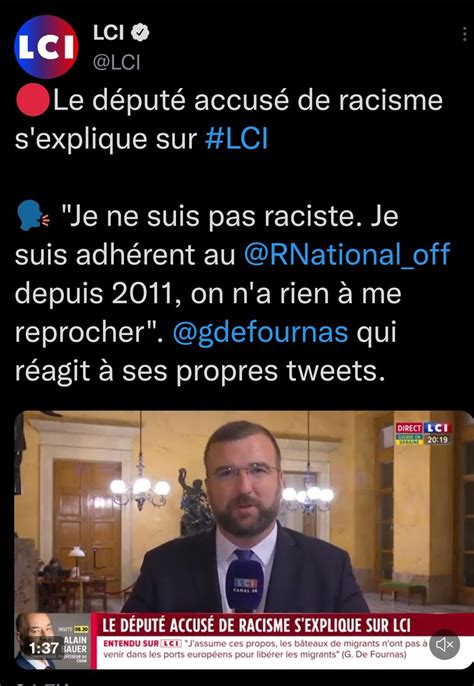474x686 pixels.
Task: Click the red circle emoji in tweet
Action: point(32,100)
